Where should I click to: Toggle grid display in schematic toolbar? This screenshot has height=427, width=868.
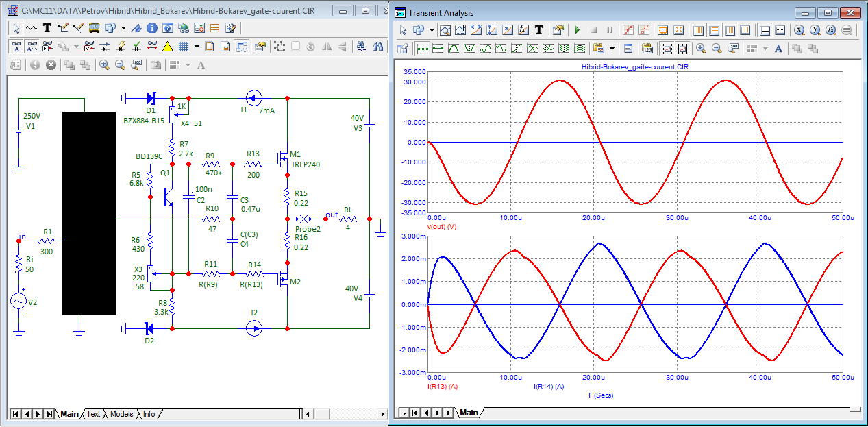point(184,47)
